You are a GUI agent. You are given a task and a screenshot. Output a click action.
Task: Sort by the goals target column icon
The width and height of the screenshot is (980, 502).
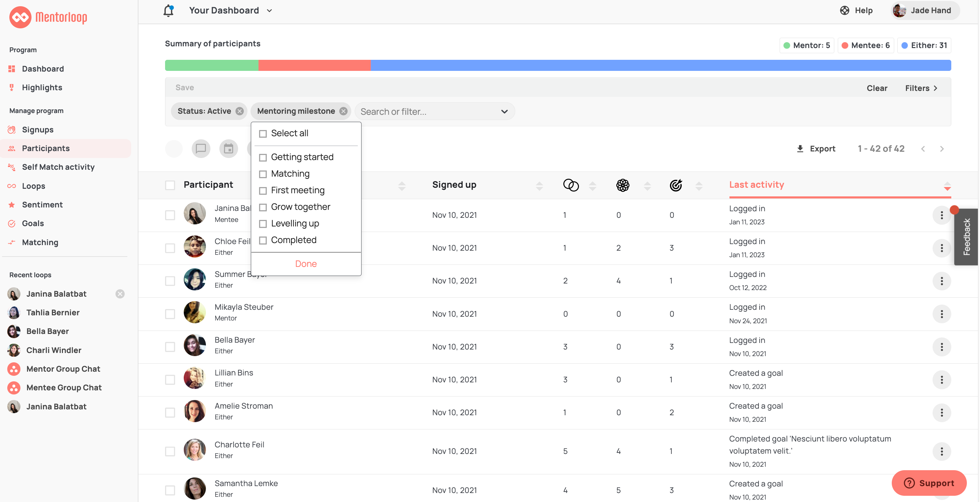point(675,185)
